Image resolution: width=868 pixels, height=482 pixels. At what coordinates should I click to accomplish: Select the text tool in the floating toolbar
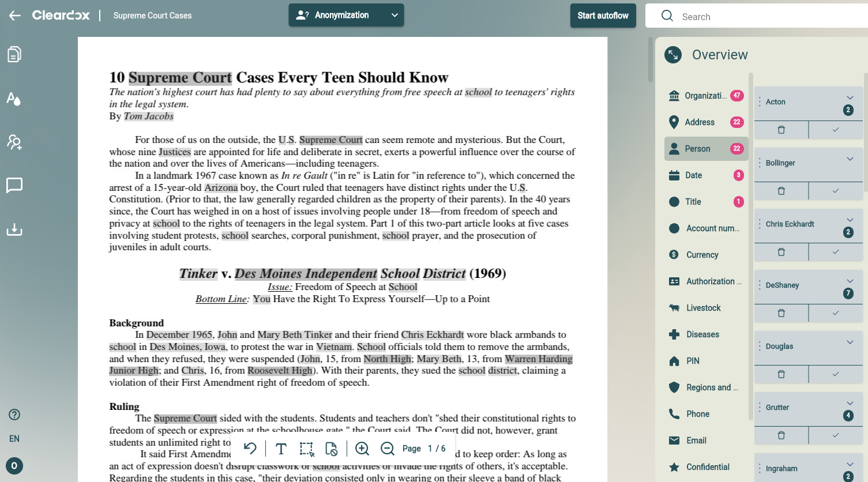(x=281, y=449)
